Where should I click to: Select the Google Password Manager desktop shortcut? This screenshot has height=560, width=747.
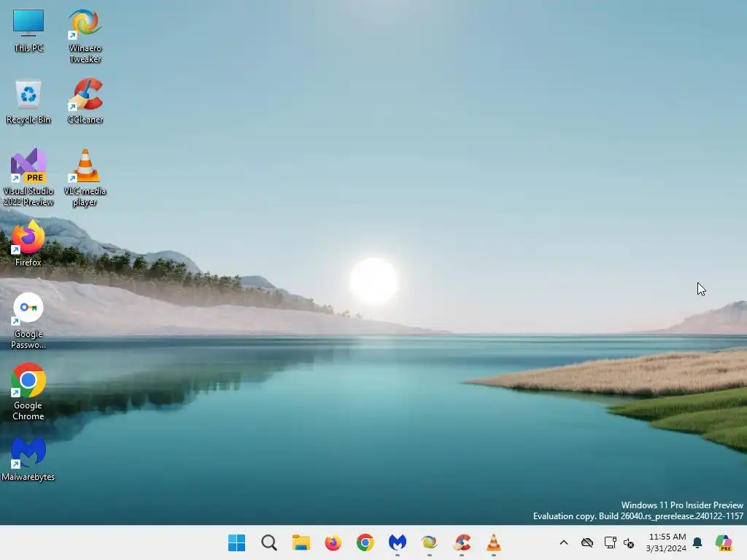tap(28, 321)
